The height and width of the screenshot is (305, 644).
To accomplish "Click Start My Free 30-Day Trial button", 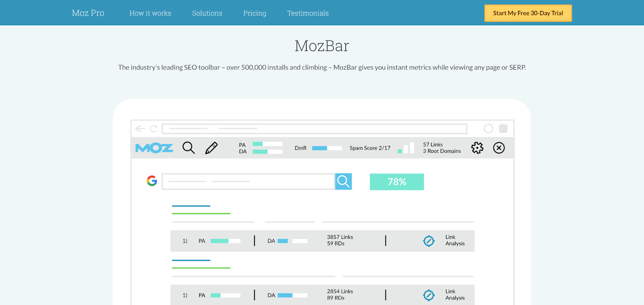I will tap(528, 13).
